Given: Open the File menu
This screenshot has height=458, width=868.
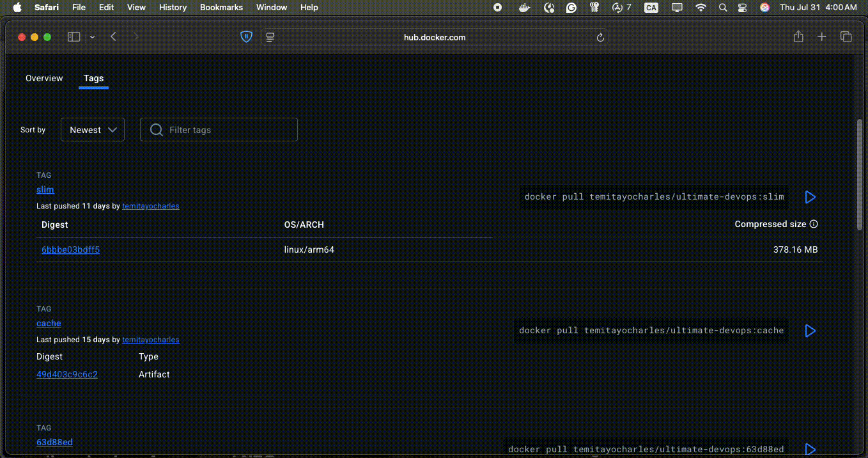Looking at the screenshot, I should click(x=79, y=8).
